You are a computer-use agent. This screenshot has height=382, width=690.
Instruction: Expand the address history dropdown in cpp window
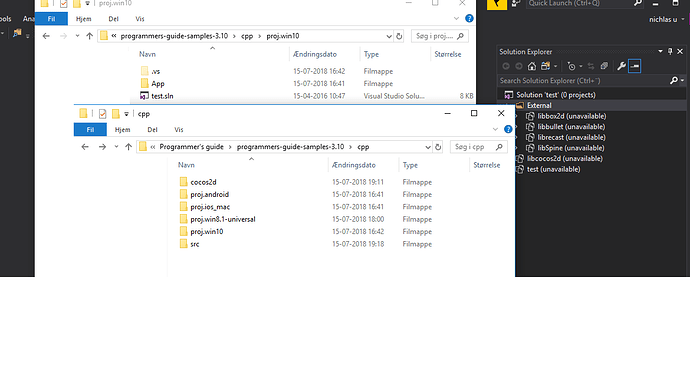428,147
